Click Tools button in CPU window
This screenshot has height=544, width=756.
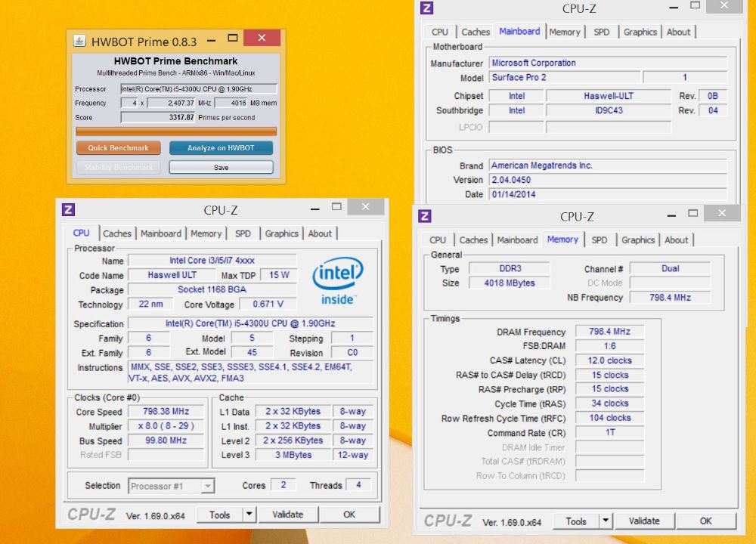219,515
